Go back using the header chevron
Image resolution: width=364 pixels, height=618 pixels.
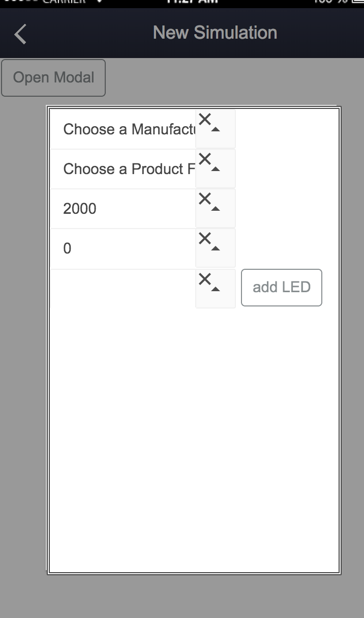click(x=20, y=34)
